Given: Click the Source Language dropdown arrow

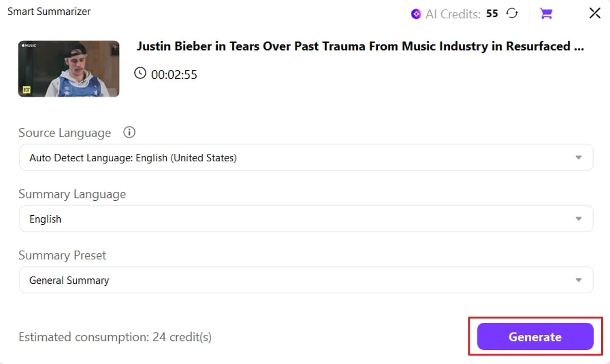Looking at the screenshot, I should (x=579, y=158).
